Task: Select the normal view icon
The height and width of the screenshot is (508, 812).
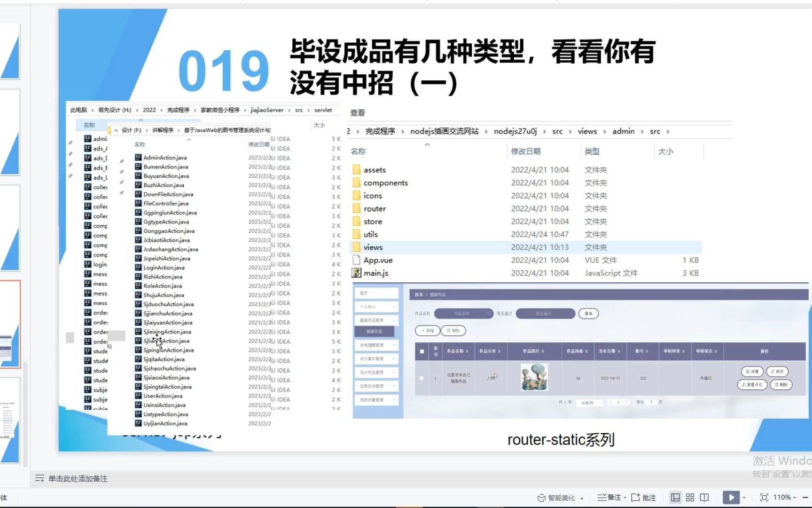Action: tap(676, 498)
